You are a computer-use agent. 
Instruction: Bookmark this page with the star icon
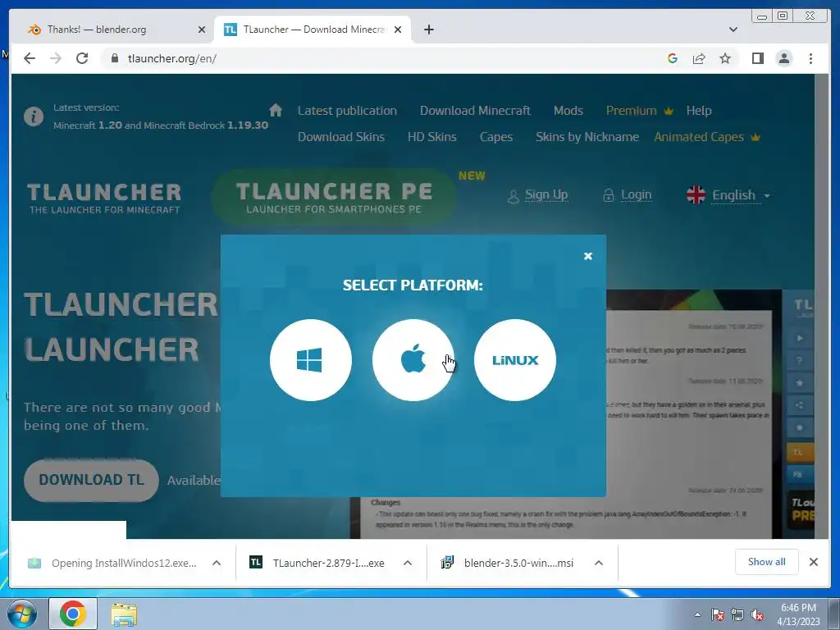725,58
